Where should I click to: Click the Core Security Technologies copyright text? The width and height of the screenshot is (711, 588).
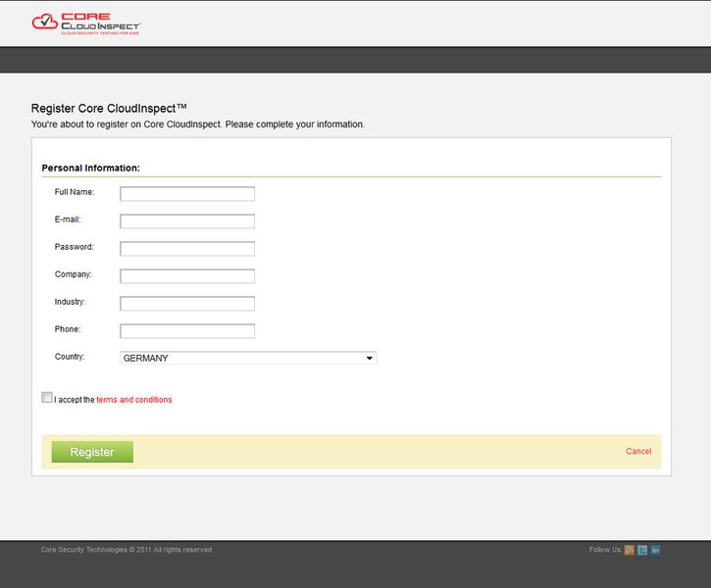[127, 550]
